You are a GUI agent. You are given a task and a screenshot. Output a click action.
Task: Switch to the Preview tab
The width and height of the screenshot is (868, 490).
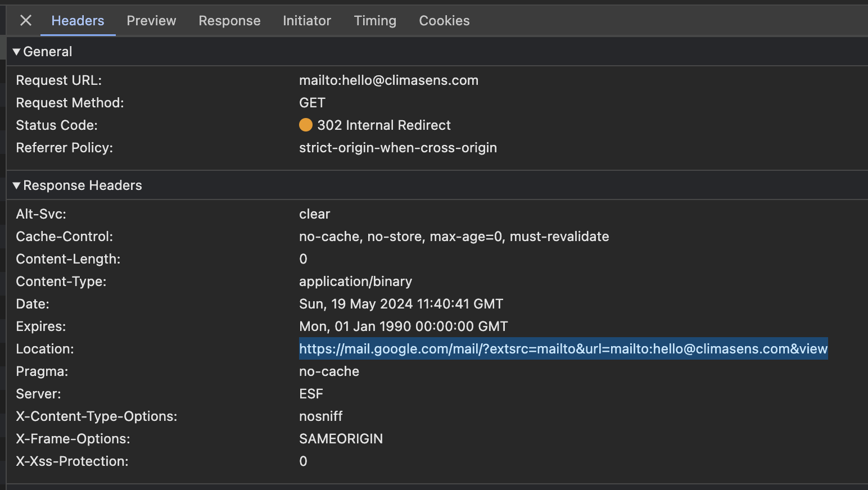coord(151,21)
